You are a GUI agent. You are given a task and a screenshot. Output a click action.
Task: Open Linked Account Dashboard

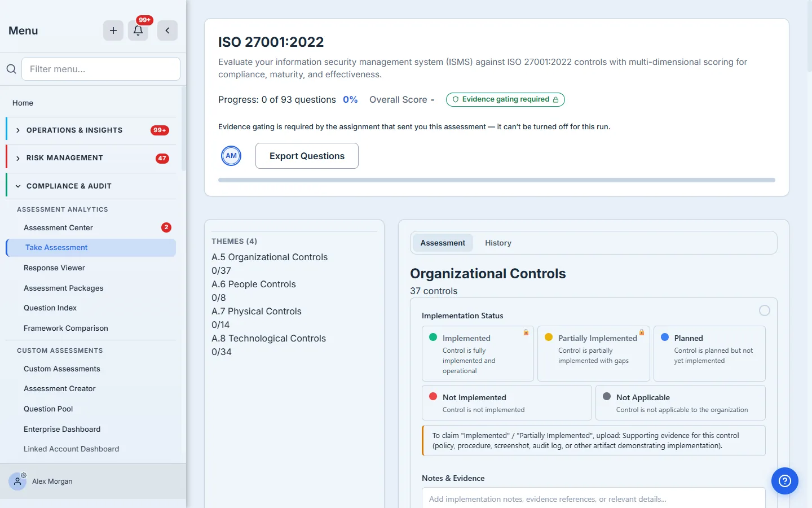click(91, 449)
